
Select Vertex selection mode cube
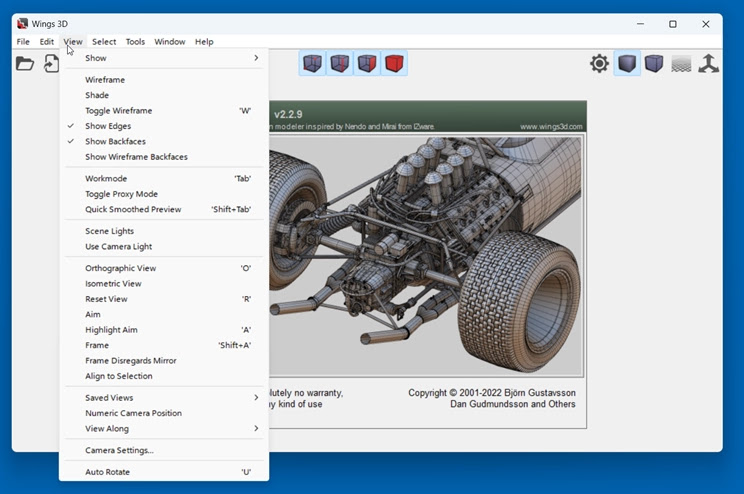[312, 63]
